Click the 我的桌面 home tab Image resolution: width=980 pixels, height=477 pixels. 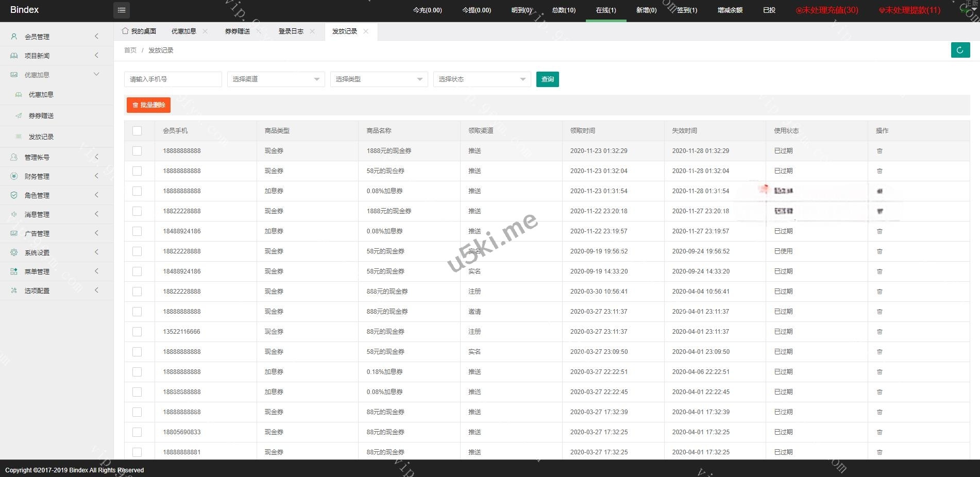tap(139, 31)
